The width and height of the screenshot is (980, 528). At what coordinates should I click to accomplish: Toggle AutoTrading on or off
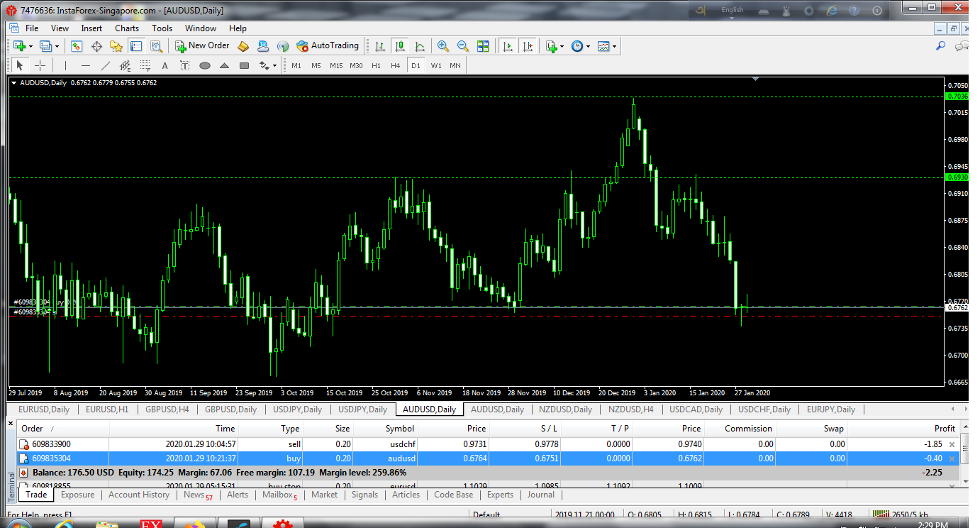[x=328, y=46]
